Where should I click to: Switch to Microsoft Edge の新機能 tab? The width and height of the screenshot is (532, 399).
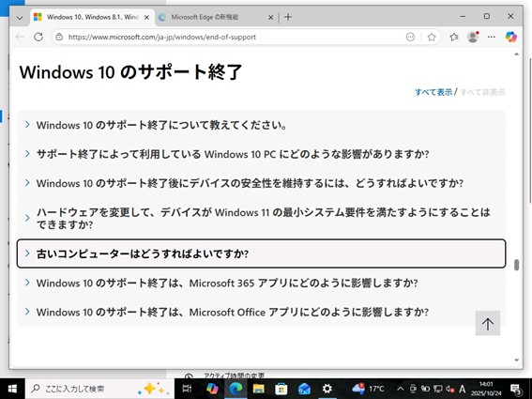[216, 17]
